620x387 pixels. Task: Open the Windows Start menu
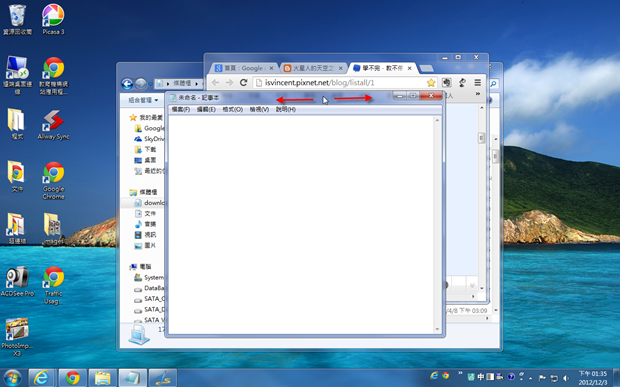pyautogui.click(x=12, y=378)
